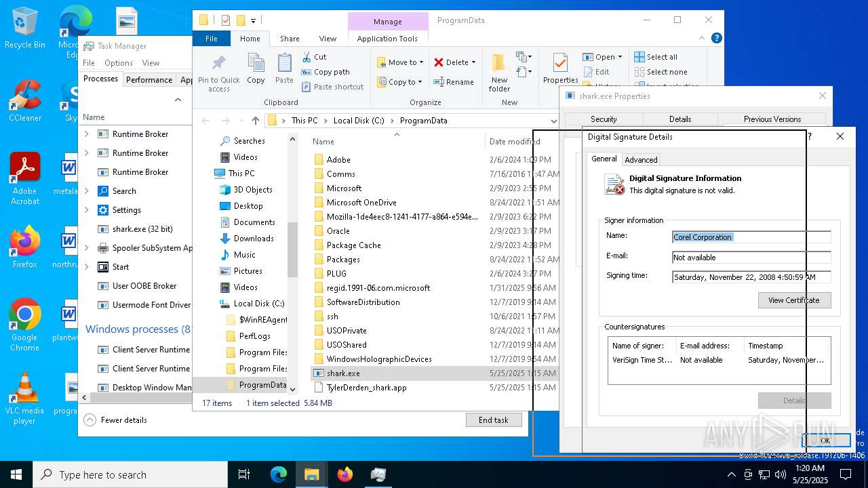Click the Up arrow navigation icon
The width and height of the screenshot is (868, 488).
tap(255, 121)
